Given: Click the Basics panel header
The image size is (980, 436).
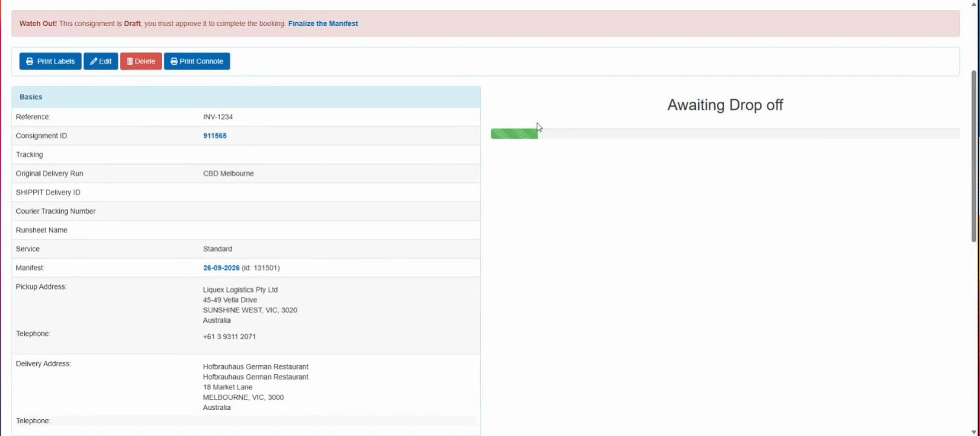Looking at the screenshot, I should pos(246,97).
